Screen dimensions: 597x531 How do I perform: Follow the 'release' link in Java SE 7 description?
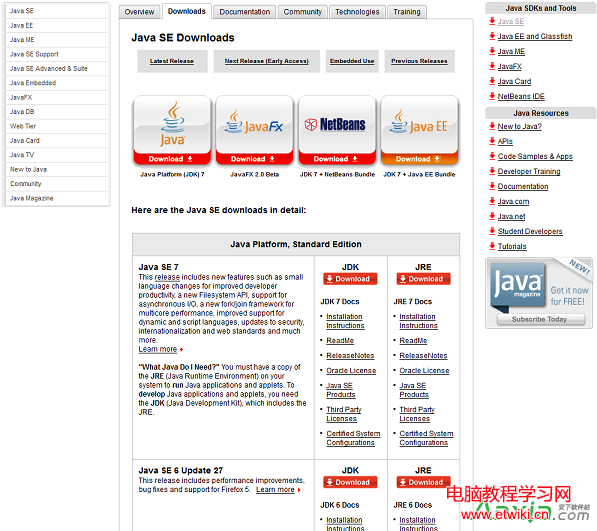point(167,277)
